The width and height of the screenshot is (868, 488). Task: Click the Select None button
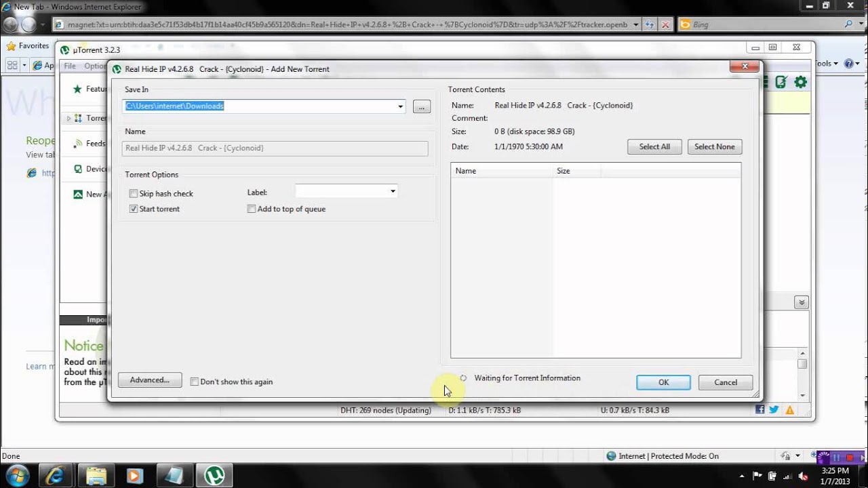pyautogui.click(x=715, y=147)
